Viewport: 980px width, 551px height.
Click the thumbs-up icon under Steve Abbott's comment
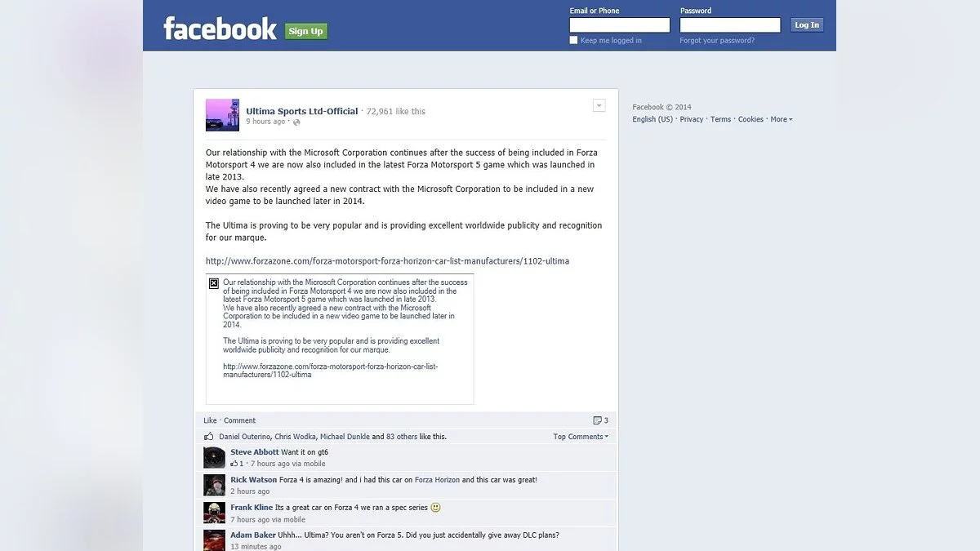click(x=234, y=464)
